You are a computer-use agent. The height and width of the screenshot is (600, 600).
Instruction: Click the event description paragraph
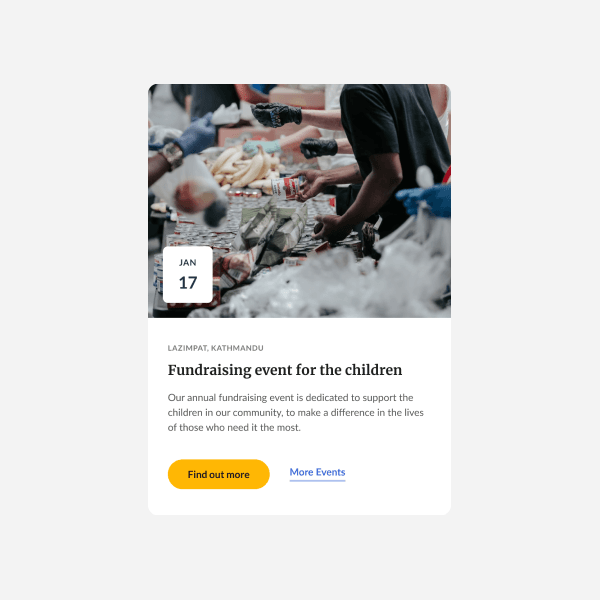point(295,412)
